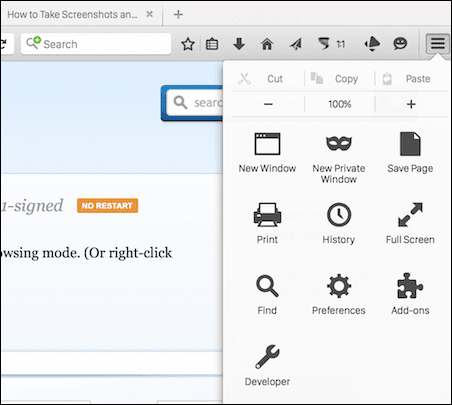Open a new tab with plus button
452x405 pixels.
point(178,14)
